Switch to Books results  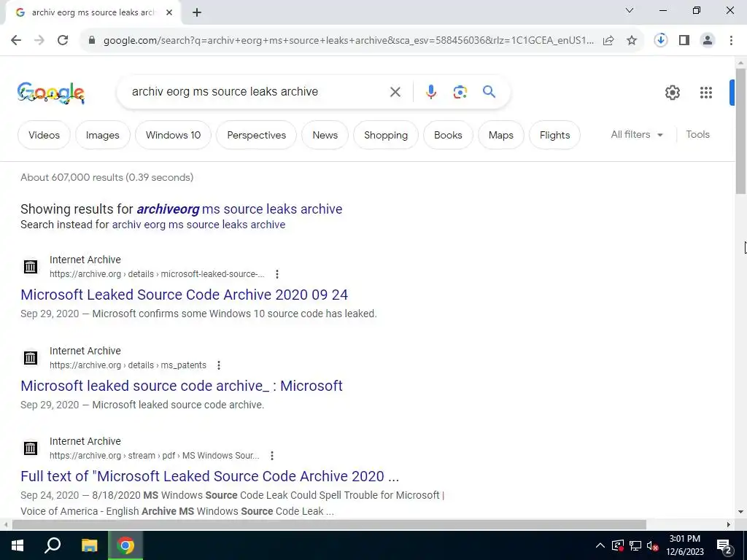(448, 135)
